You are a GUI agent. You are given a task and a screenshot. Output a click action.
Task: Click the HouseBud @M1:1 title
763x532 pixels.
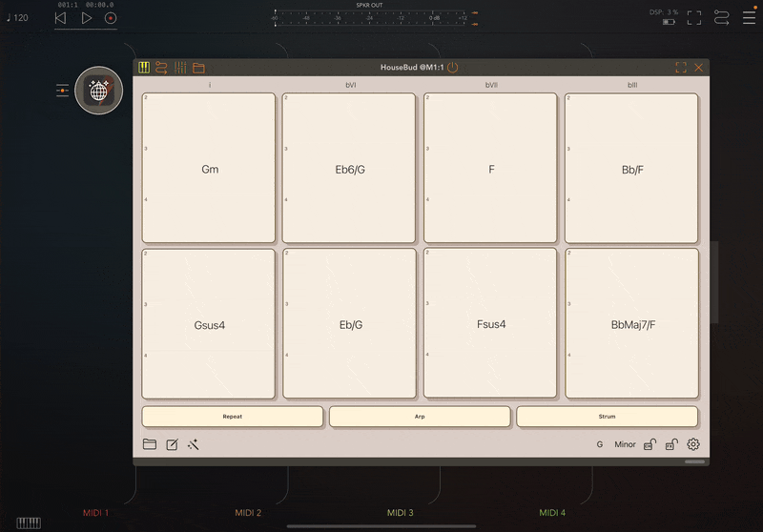[412, 68]
